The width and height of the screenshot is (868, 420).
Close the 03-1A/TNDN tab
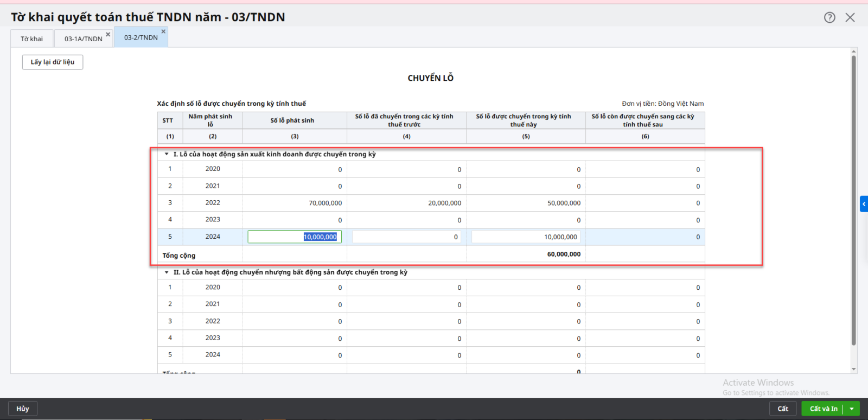[x=108, y=34]
